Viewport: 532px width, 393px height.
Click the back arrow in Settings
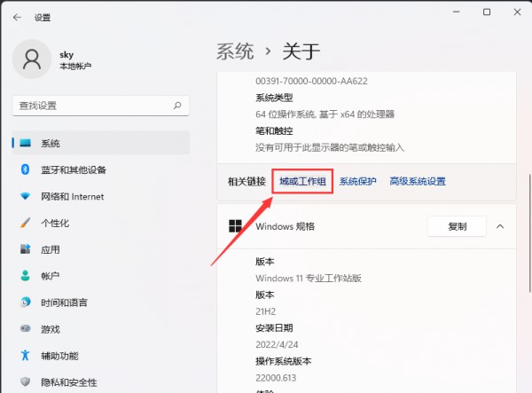point(17,18)
